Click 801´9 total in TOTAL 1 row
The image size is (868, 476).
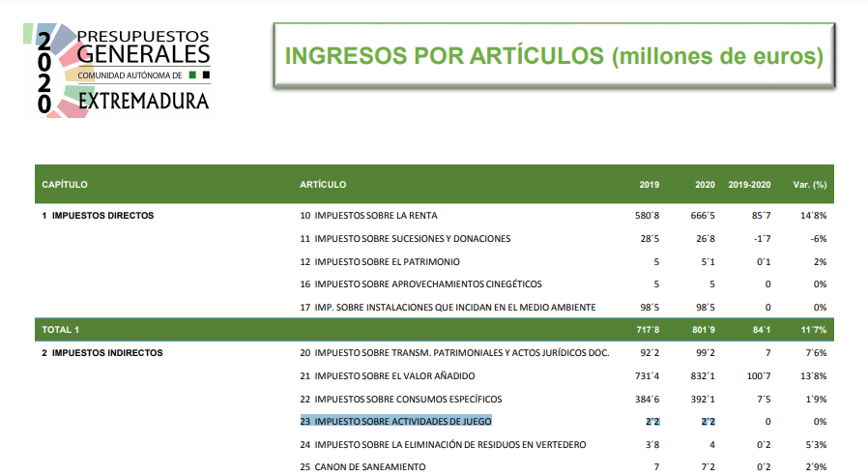click(704, 330)
